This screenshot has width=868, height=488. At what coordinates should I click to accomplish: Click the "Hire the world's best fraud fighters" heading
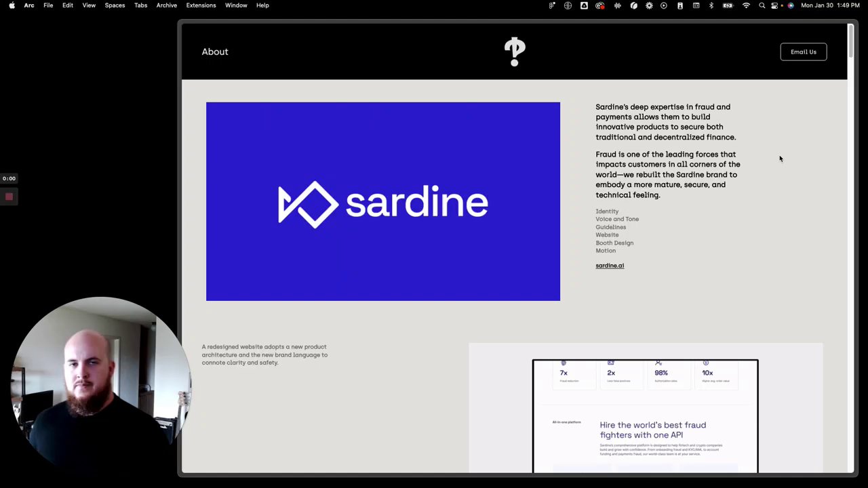pos(652,430)
